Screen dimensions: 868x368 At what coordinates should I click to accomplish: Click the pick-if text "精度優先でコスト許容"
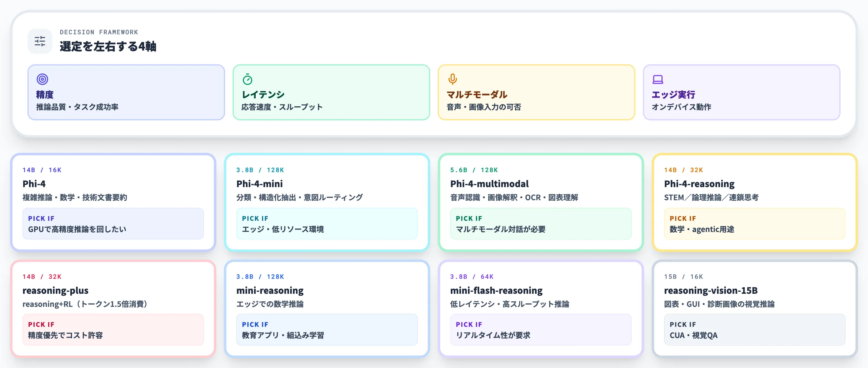pyautogui.click(x=65, y=335)
